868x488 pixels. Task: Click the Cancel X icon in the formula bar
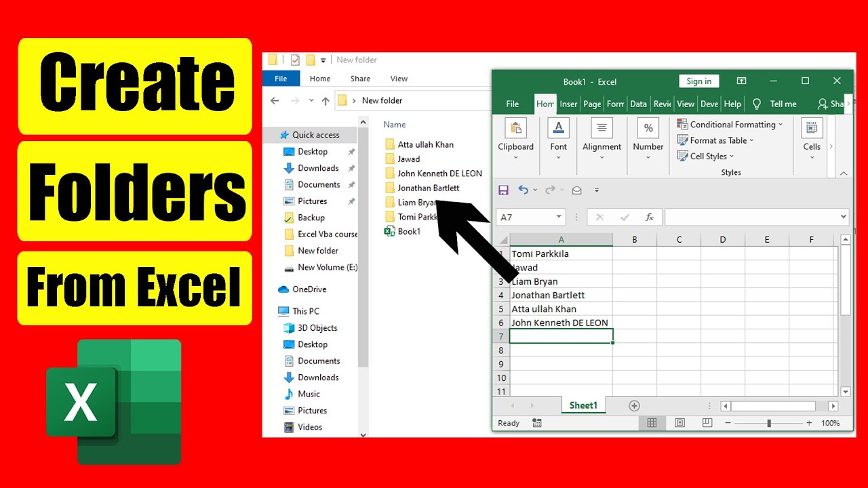pyautogui.click(x=599, y=217)
